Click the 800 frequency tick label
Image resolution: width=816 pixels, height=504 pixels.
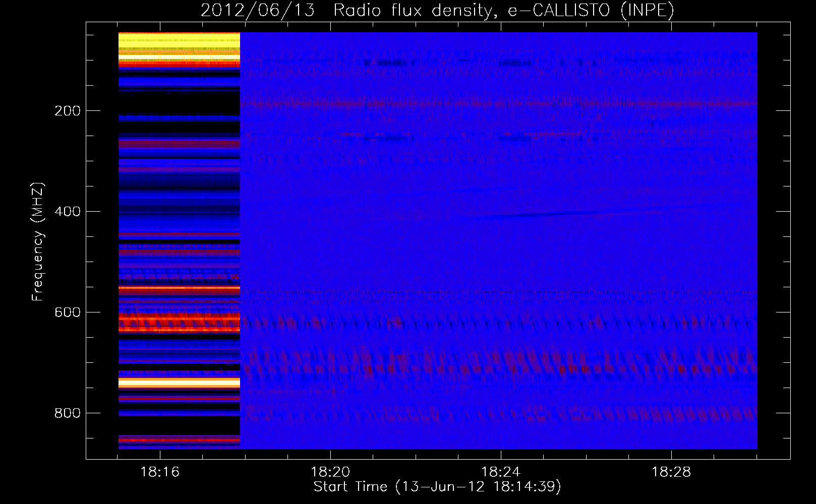coord(68,413)
